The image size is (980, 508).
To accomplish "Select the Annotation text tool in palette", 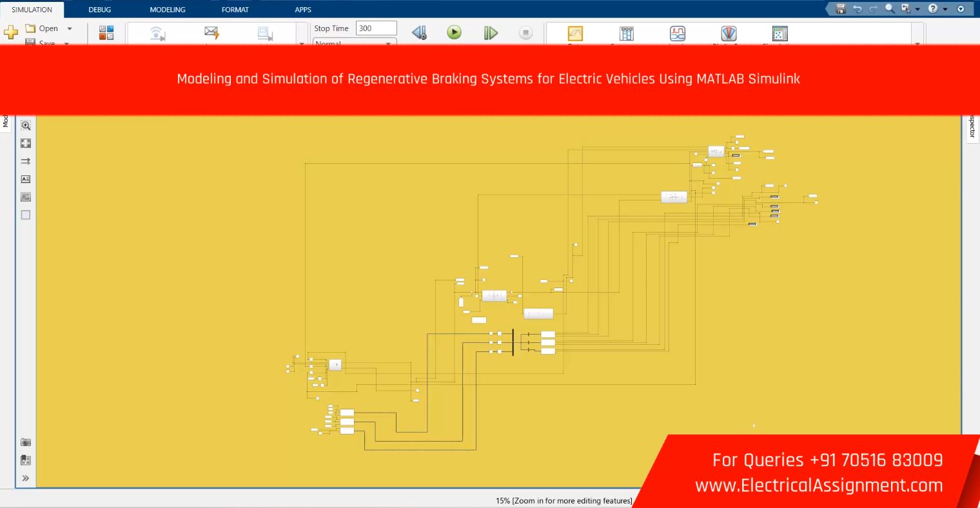I will (26, 179).
